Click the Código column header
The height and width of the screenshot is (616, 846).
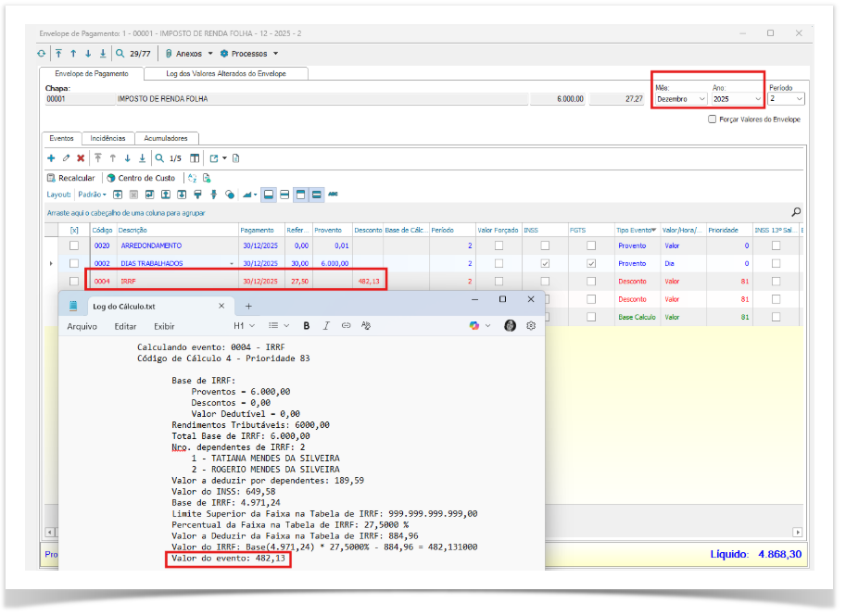[103, 231]
